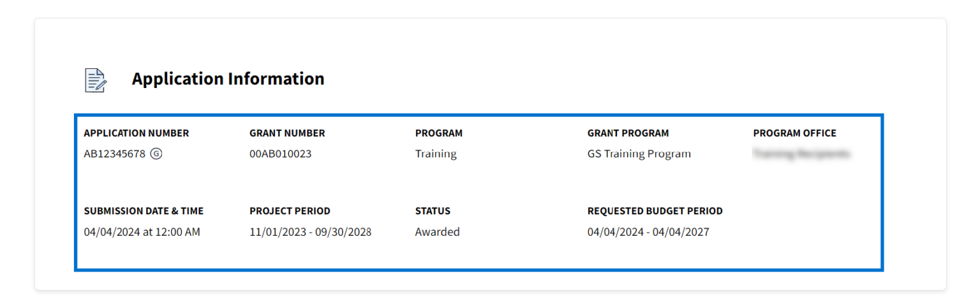Click the circled G icon beside application number
Image resolution: width=980 pixels, height=304 pixels.
coord(156,154)
